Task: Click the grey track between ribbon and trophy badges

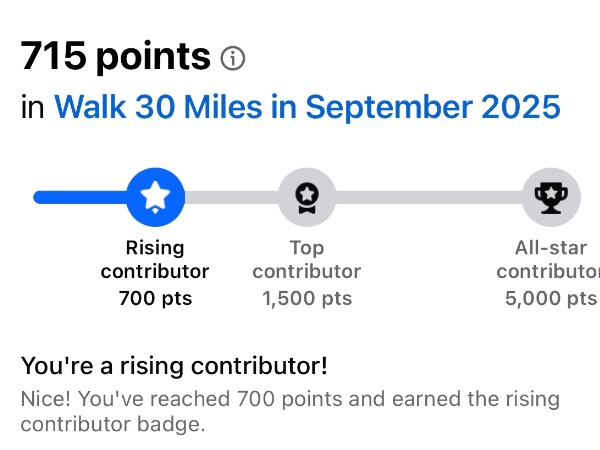Action: [x=428, y=197]
